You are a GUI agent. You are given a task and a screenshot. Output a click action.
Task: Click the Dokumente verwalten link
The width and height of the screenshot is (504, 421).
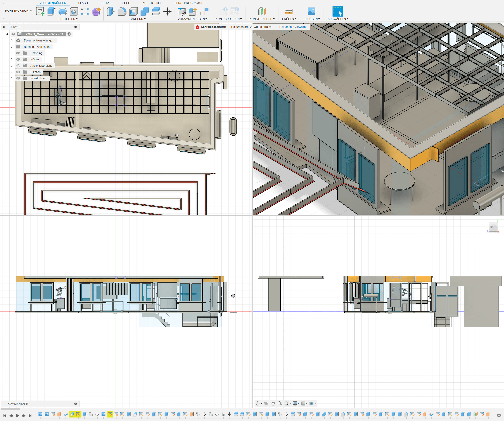(293, 27)
